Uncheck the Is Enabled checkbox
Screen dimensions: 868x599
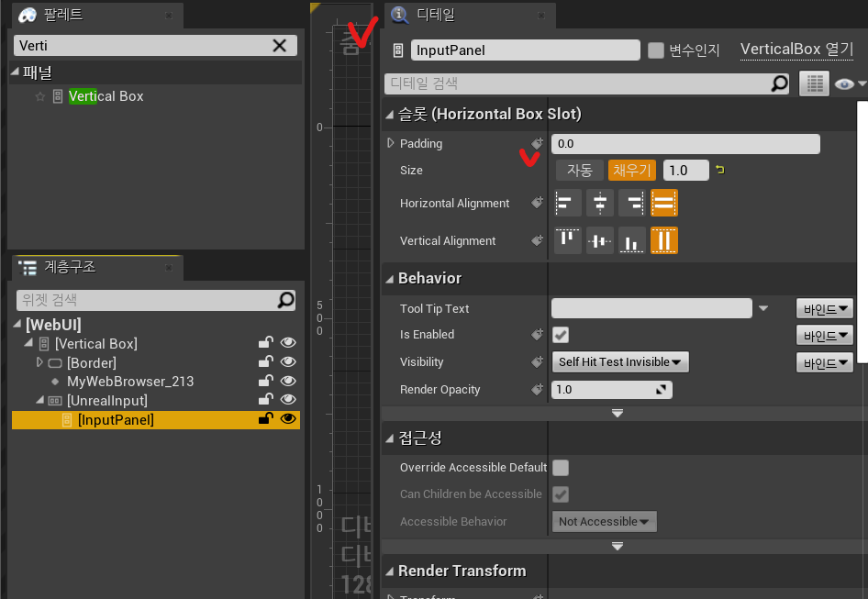(560, 335)
